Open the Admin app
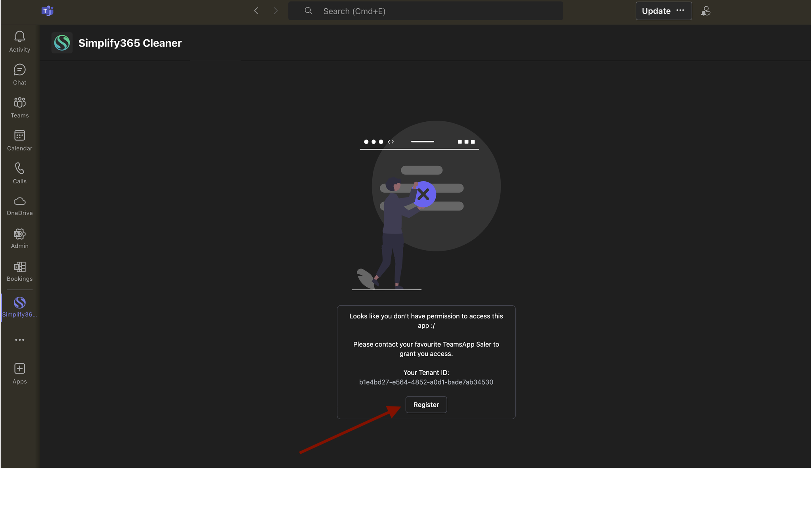Viewport: 812px width, 508px height. point(19,238)
